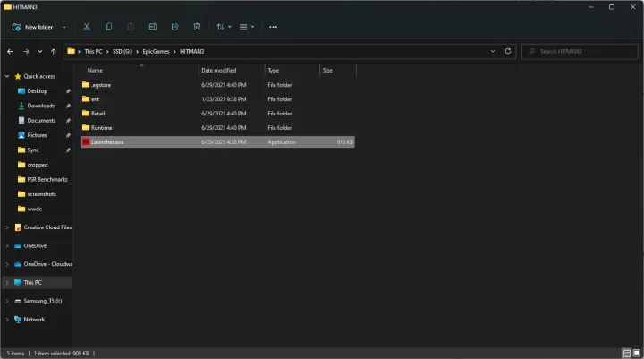Image resolution: width=644 pixels, height=359 pixels.
Task: Select the Samsung_T5 drive in sidebar
Action: 43,301
